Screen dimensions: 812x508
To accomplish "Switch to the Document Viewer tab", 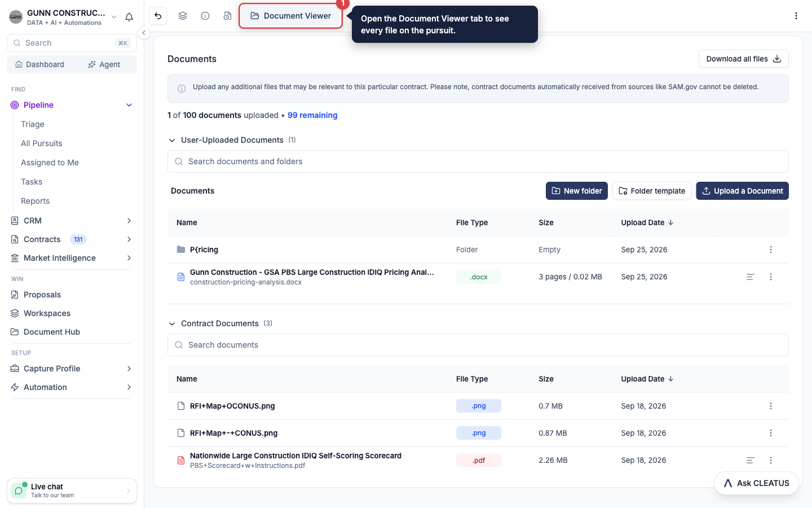I will (x=290, y=16).
